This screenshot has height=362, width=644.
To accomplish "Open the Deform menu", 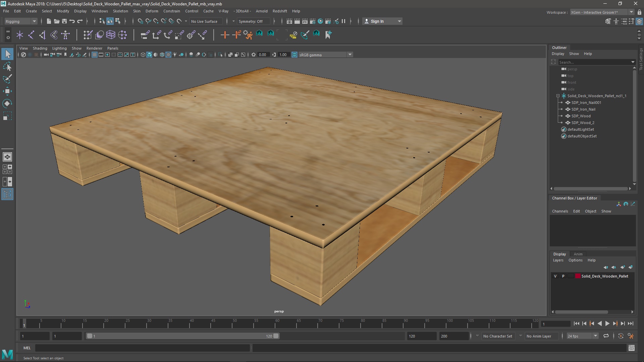I will point(152,11).
